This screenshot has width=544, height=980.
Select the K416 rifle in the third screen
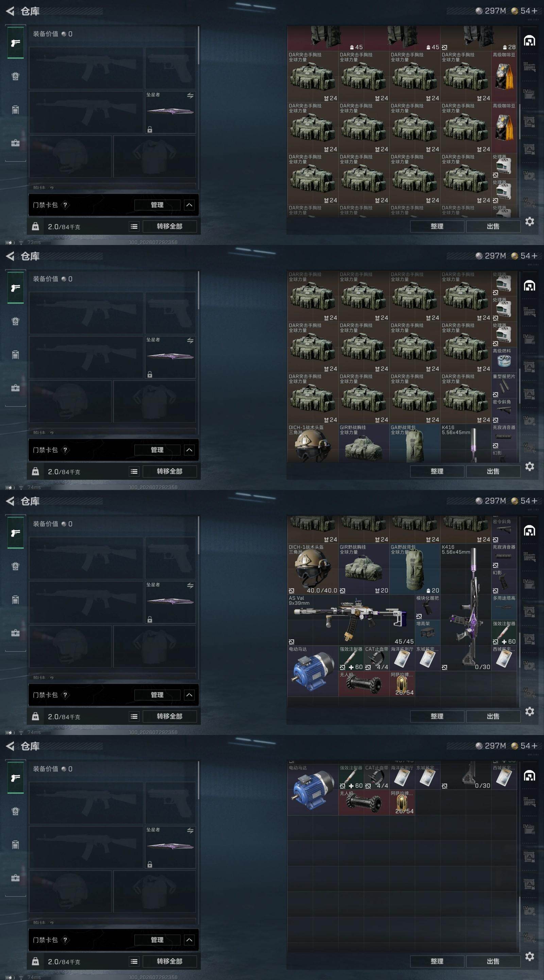pyautogui.click(x=466, y=607)
